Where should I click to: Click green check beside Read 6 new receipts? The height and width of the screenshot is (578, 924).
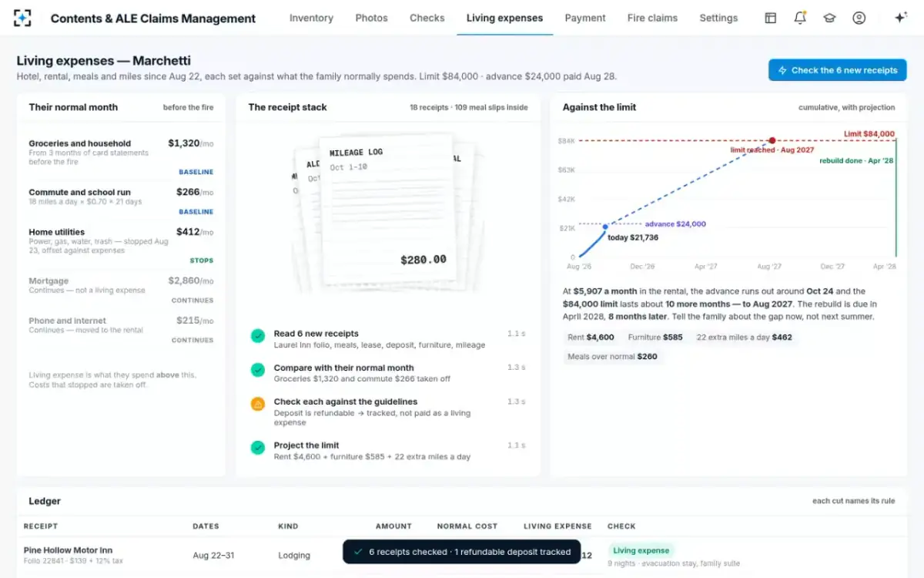point(258,336)
